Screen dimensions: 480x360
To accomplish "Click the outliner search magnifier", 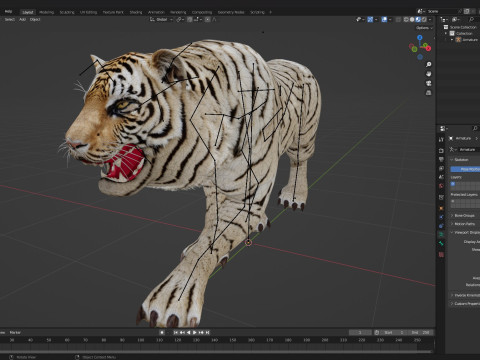I will point(471,20).
